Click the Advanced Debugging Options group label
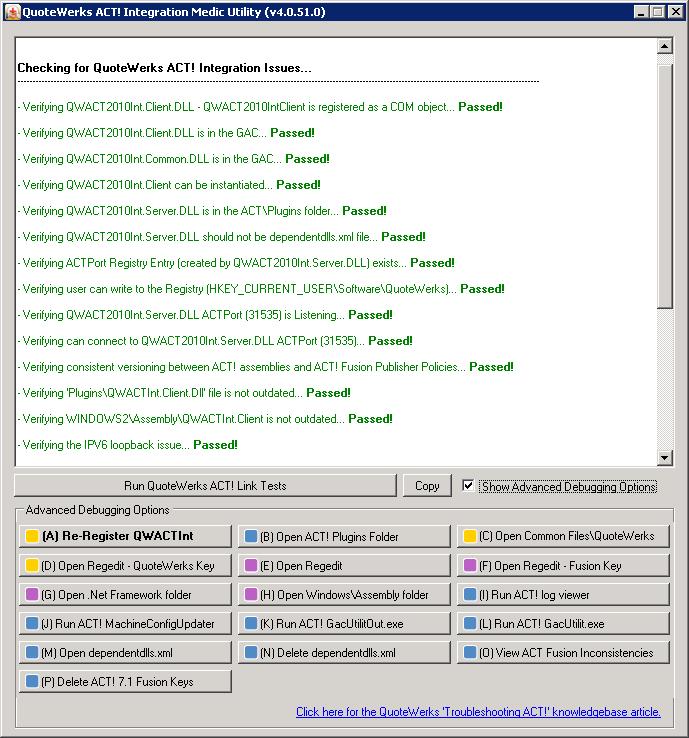Viewport: 689px width, 738px height. [x=97, y=510]
